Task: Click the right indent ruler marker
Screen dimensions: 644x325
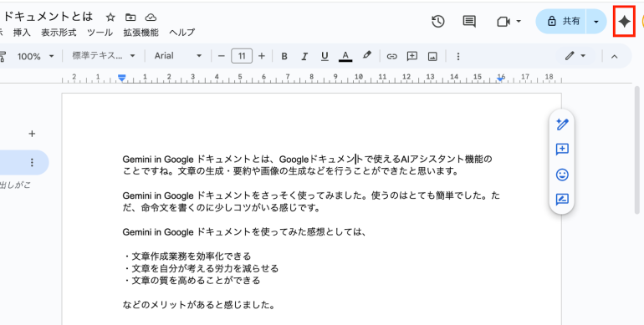Action: coord(500,79)
